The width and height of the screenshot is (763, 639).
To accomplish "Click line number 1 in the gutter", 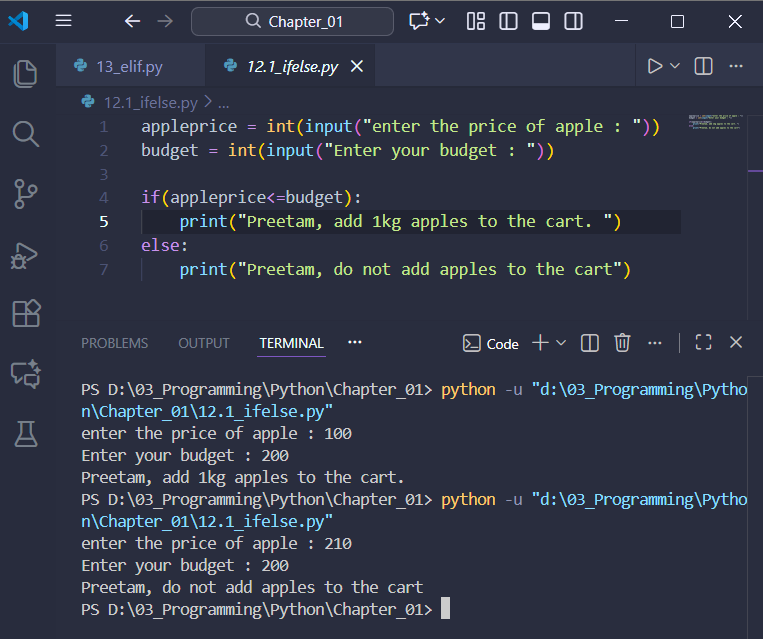I will (104, 127).
